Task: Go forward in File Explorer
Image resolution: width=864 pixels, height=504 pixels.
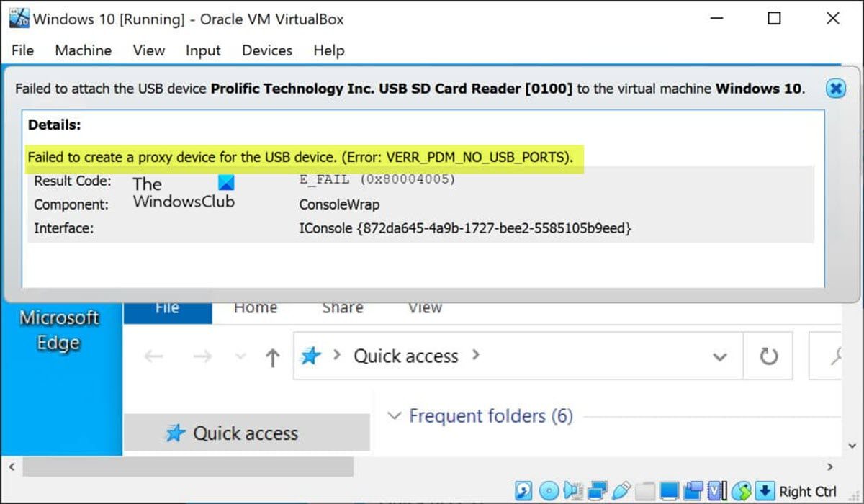Action: coord(202,357)
